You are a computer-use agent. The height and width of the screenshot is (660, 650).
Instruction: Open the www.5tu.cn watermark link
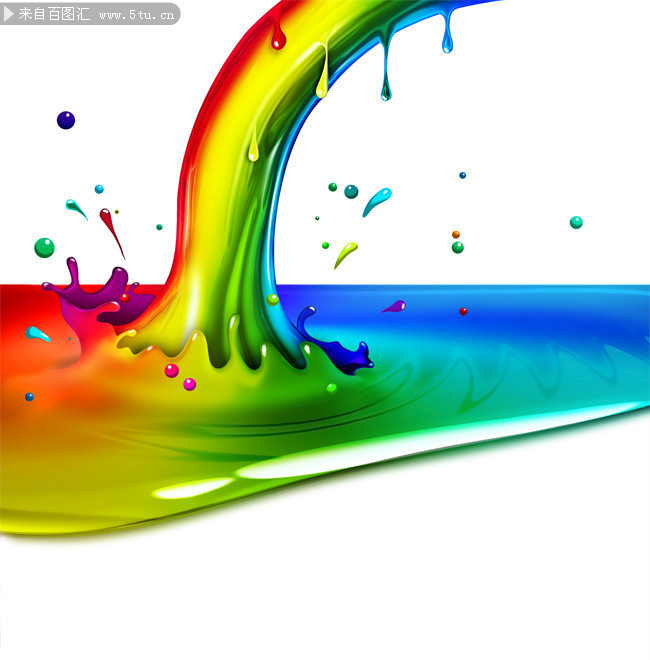pos(137,15)
